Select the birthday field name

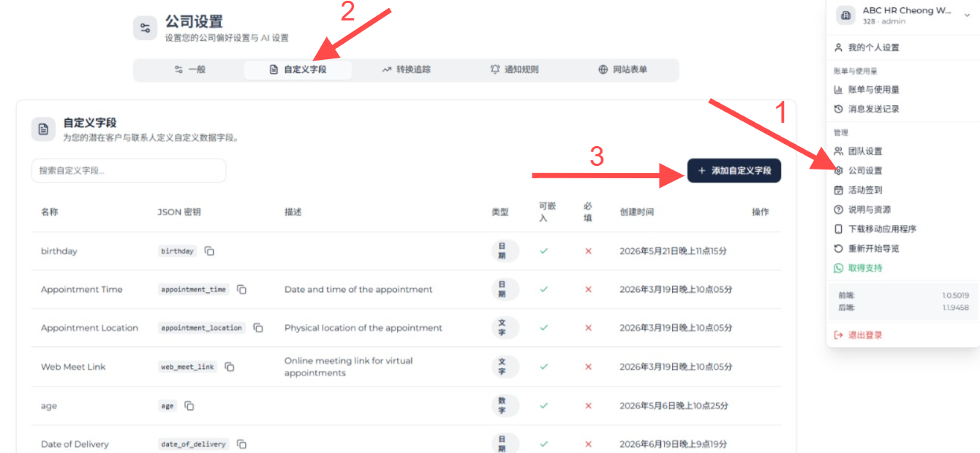tap(59, 251)
